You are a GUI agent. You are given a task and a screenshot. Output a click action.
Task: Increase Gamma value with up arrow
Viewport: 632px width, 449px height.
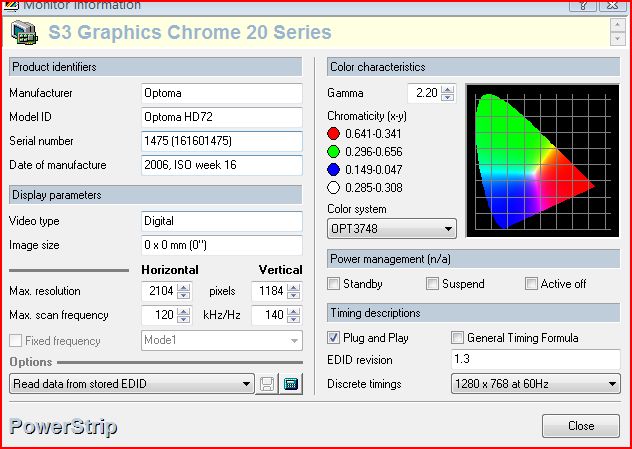click(x=447, y=89)
